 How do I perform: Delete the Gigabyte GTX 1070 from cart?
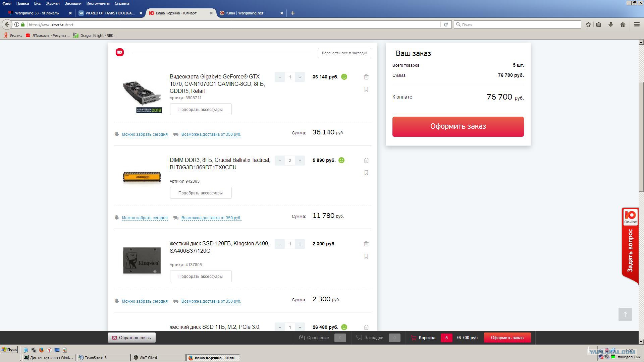pyautogui.click(x=366, y=77)
